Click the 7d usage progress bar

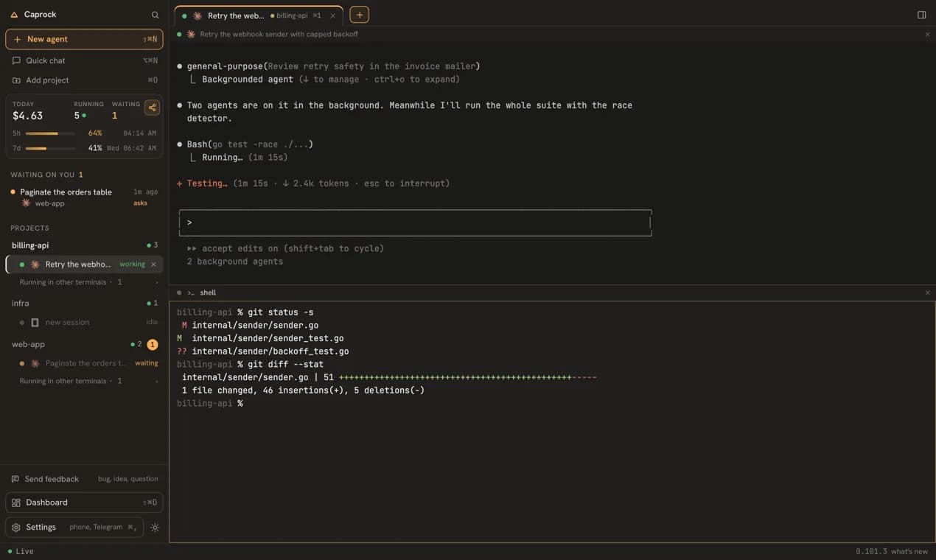pos(50,148)
